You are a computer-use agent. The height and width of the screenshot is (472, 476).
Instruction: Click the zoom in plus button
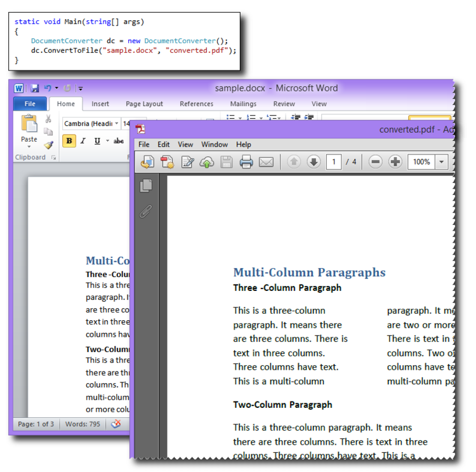395,162
